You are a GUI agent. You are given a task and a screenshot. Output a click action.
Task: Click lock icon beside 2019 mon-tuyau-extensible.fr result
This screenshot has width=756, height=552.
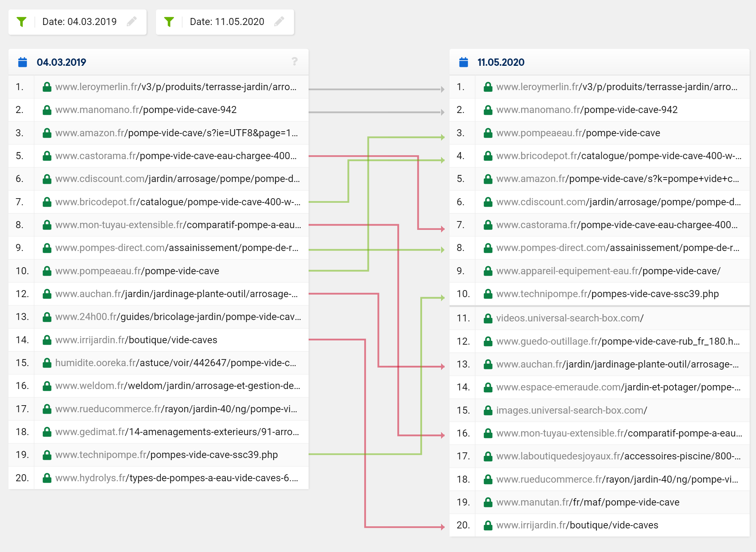click(47, 225)
